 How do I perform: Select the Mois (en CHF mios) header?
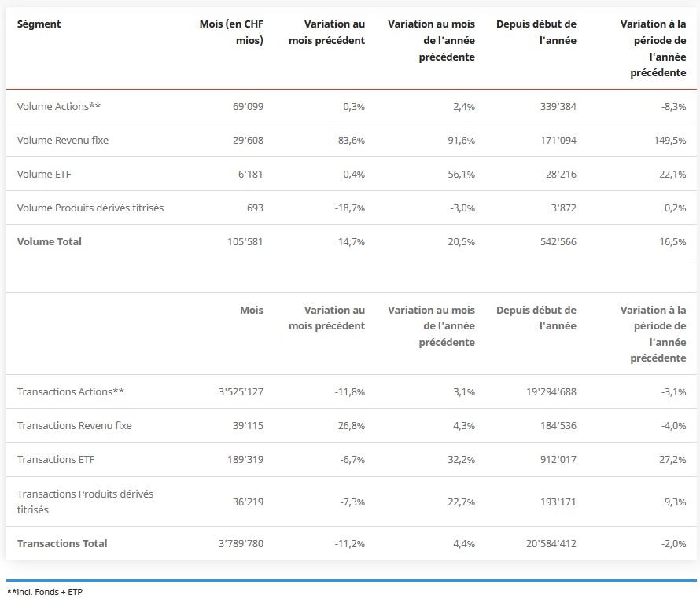pyautogui.click(x=232, y=31)
